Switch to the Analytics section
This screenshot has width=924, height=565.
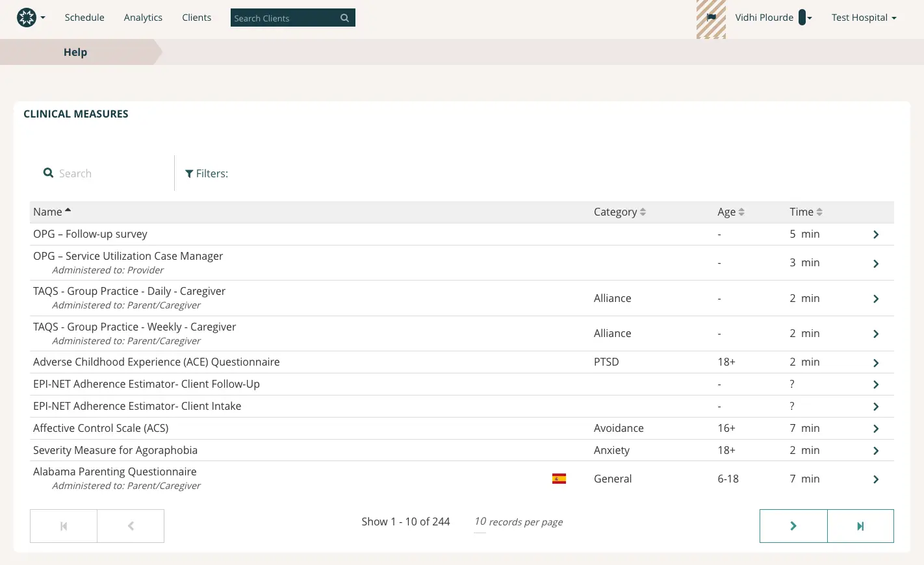click(143, 18)
